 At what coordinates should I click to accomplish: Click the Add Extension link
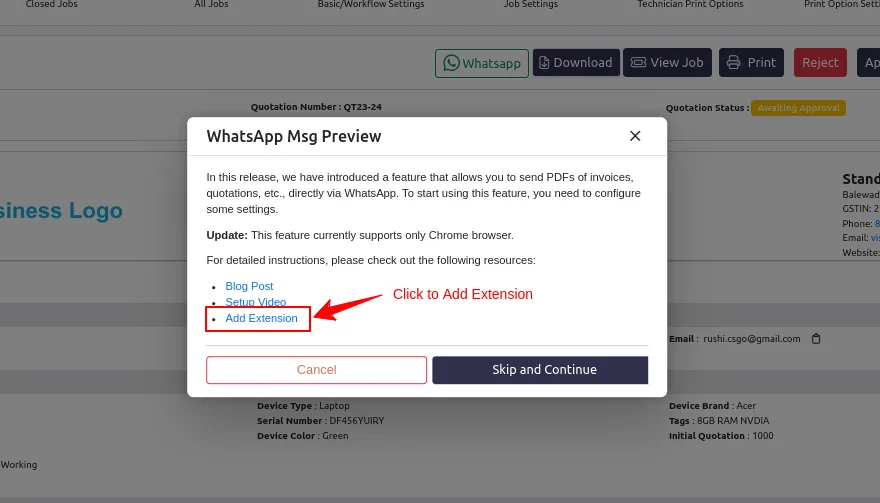tap(262, 318)
